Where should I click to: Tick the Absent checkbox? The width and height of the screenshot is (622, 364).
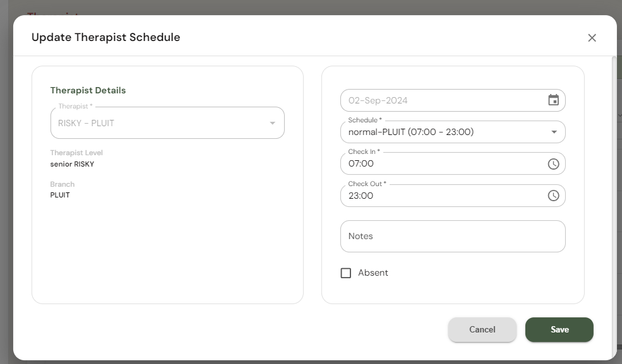pyautogui.click(x=346, y=273)
